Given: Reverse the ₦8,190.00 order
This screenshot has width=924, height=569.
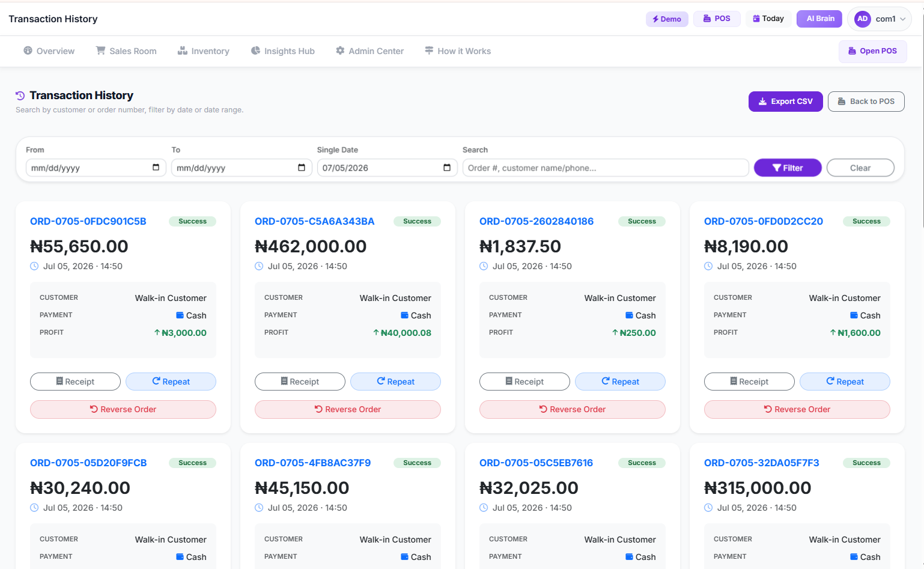Looking at the screenshot, I should coord(797,409).
